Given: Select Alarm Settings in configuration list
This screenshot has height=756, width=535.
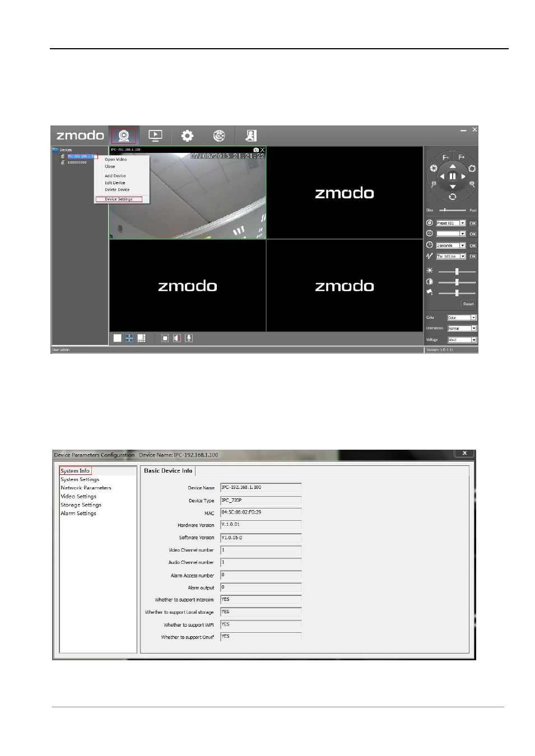Looking at the screenshot, I should click(78, 513).
